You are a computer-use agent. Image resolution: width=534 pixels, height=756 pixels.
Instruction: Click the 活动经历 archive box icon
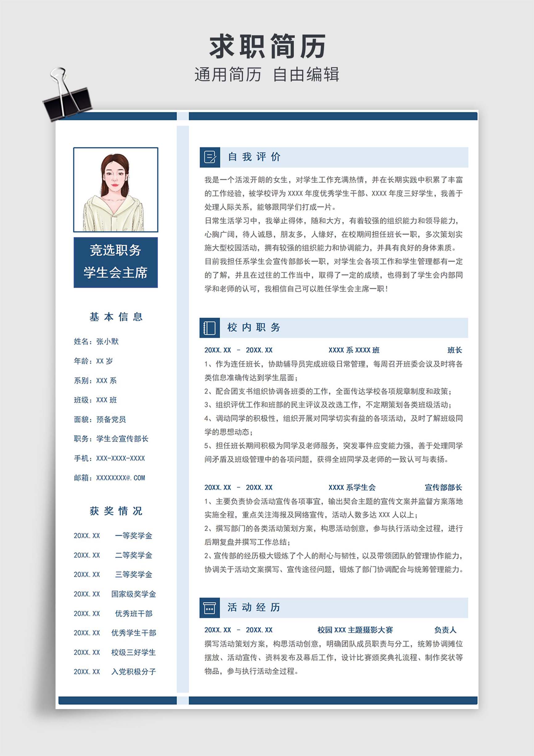click(210, 608)
